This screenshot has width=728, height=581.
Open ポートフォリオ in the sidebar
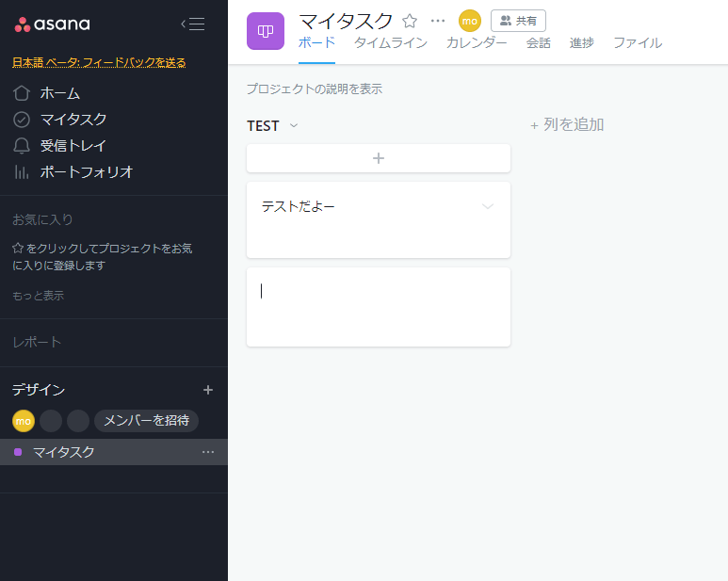[x=86, y=172]
